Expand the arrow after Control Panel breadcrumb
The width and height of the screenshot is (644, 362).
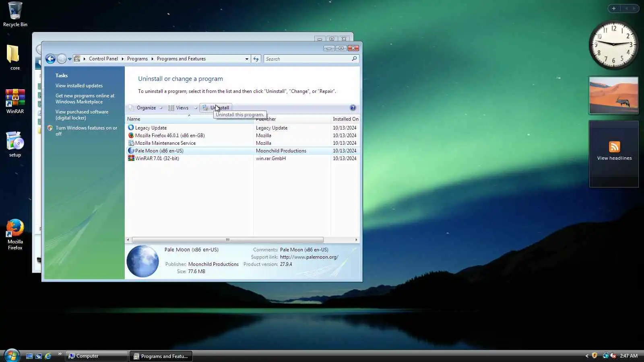point(122,59)
